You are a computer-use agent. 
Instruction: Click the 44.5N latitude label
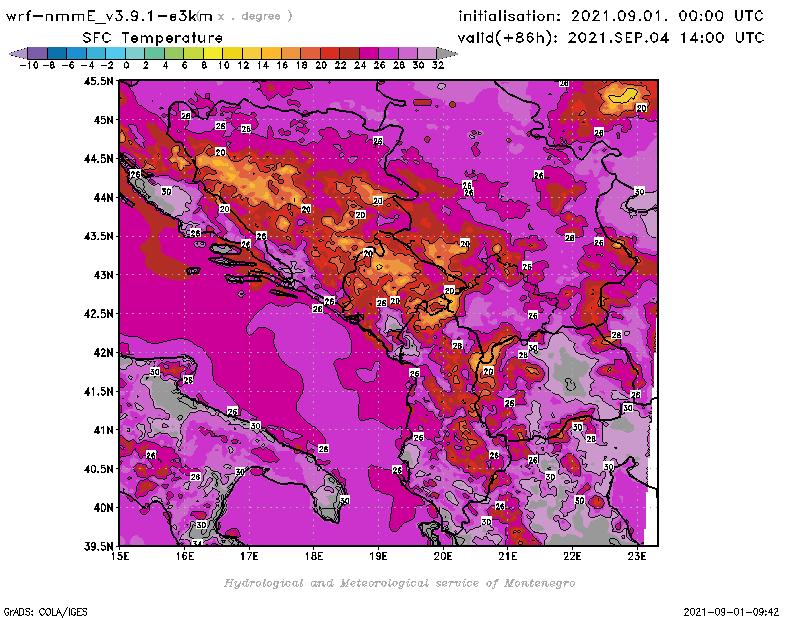98,159
